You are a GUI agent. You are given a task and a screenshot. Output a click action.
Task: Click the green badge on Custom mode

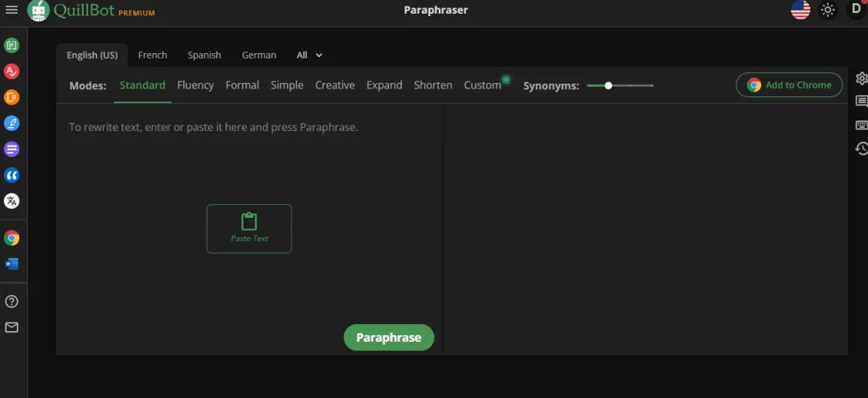pyautogui.click(x=506, y=80)
